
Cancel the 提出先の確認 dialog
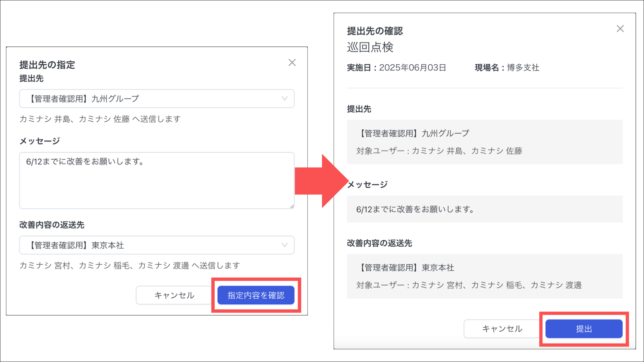[502, 329]
